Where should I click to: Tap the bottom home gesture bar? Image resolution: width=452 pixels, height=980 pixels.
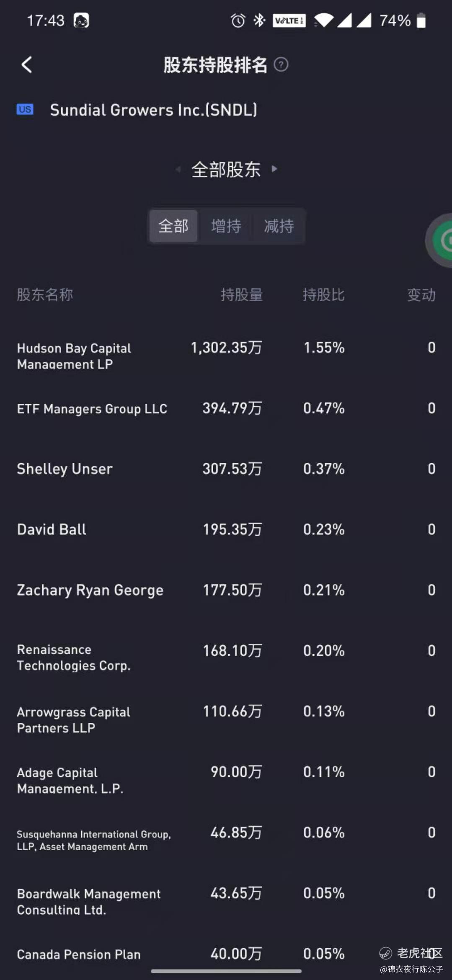(226, 971)
